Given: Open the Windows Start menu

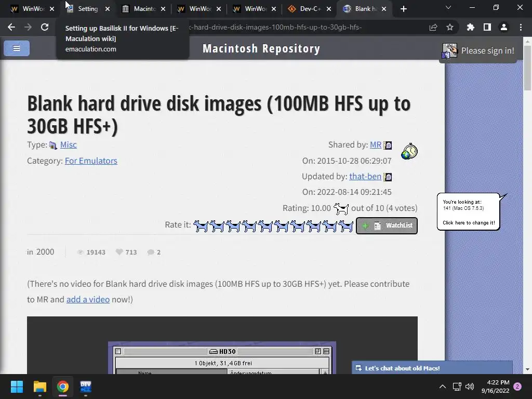Looking at the screenshot, I should tap(17, 387).
